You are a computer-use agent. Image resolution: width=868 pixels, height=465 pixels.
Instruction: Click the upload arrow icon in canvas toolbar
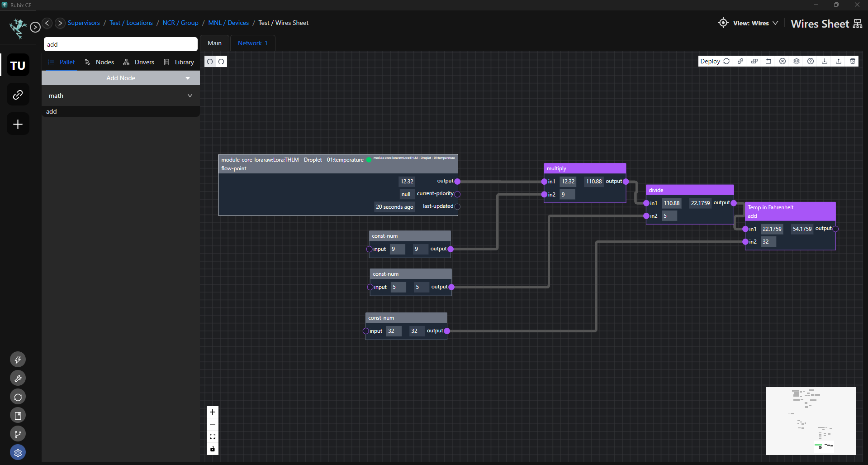pyautogui.click(x=839, y=61)
